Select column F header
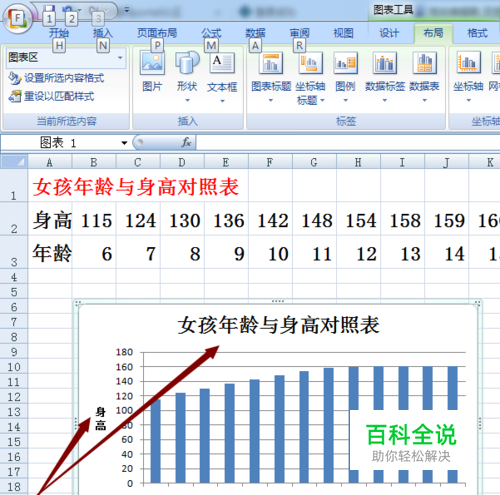 click(270, 162)
